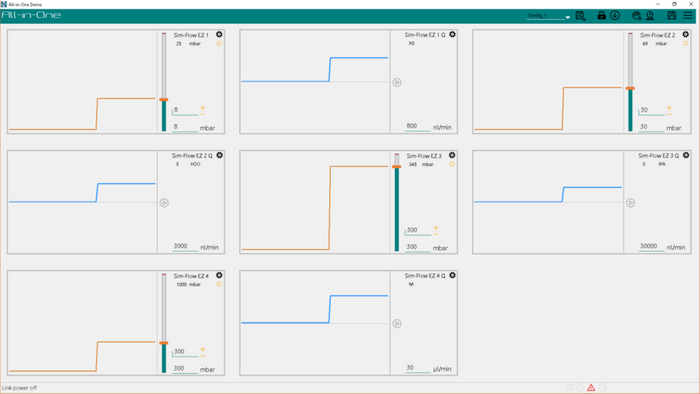Screen dimensions: 700x394
Task: Click the EZ 2 mbar setpoint field showing 30
Action: (651, 127)
